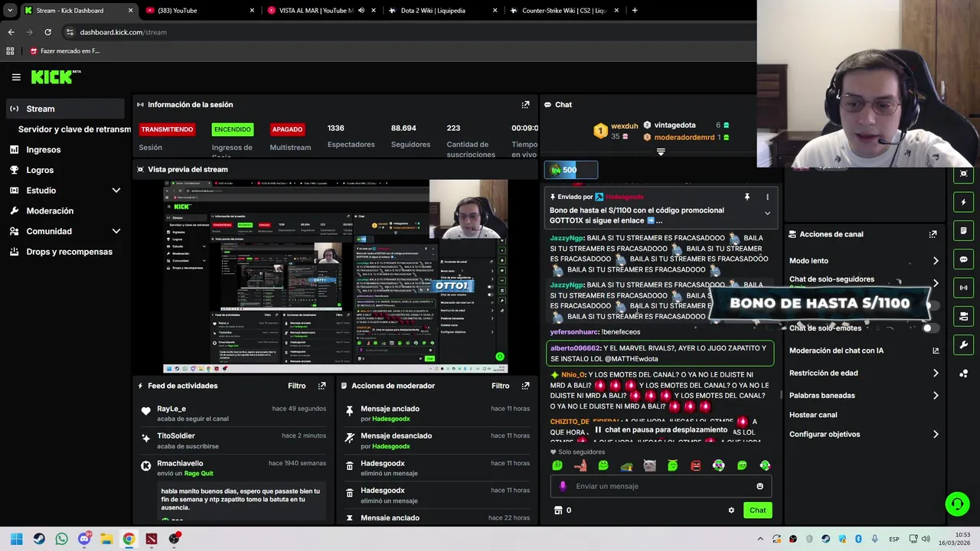Open Steam from the taskbar
The height and width of the screenshot is (551, 980).
39,539
